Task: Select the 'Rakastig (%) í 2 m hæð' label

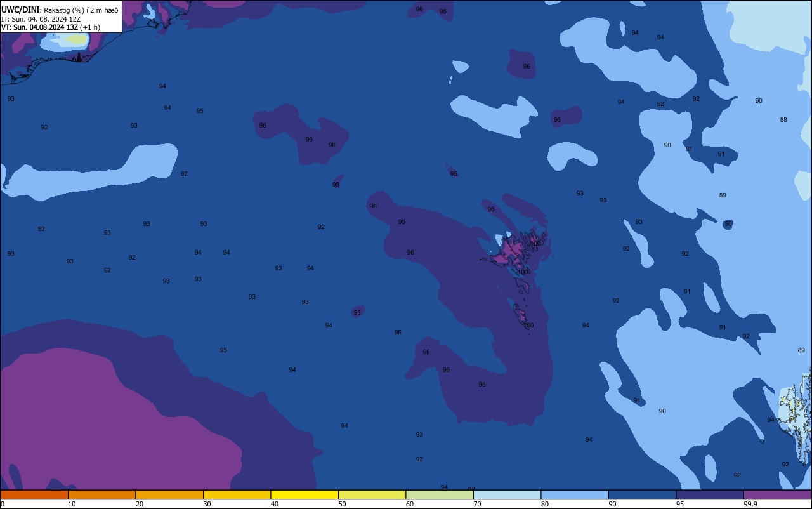Action: pyautogui.click(x=81, y=10)
